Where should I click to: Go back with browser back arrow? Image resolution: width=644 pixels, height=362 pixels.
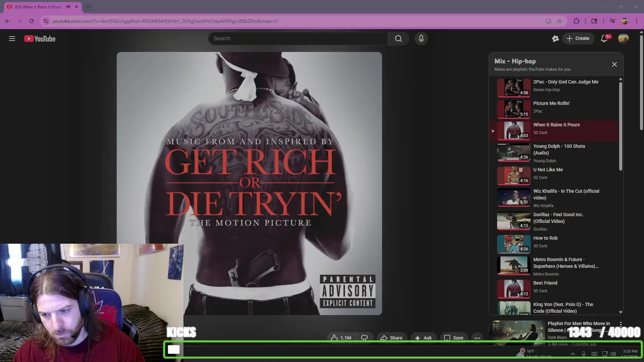pyautogui.click(x=8, y=21)
